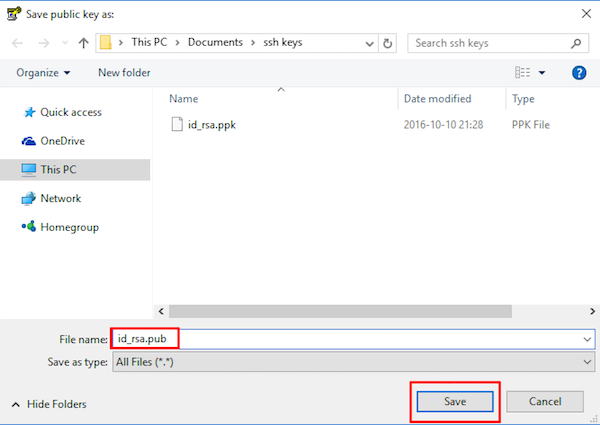This screenshot has width=600, height=425.
Task: Select the id_rsa.ppk file
Action: [212, 125]
